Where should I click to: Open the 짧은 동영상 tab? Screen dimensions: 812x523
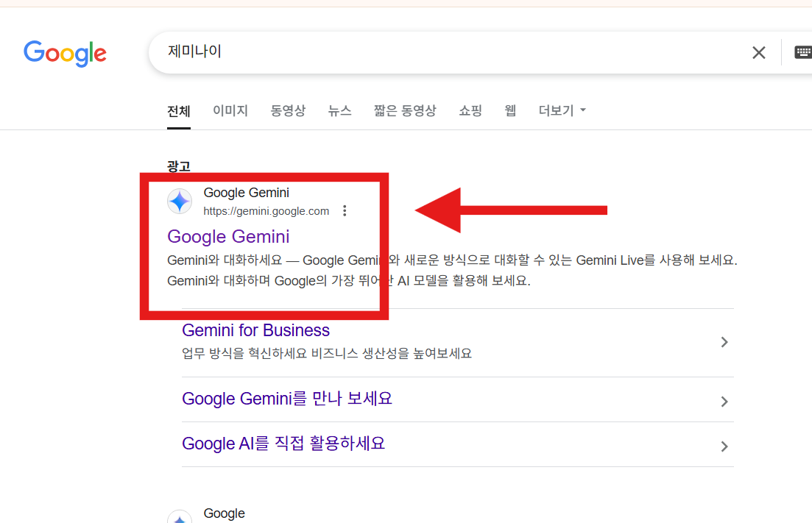405,110
